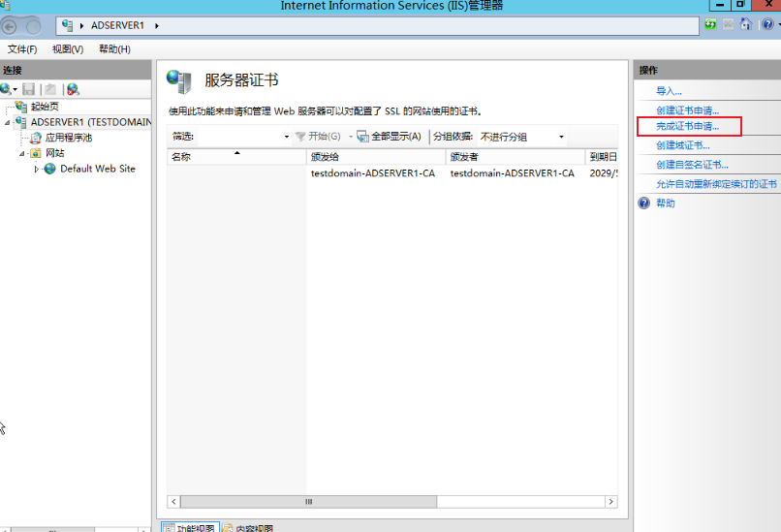
Task: Sort by the 颁发者 column header
Action: (515, 157)
